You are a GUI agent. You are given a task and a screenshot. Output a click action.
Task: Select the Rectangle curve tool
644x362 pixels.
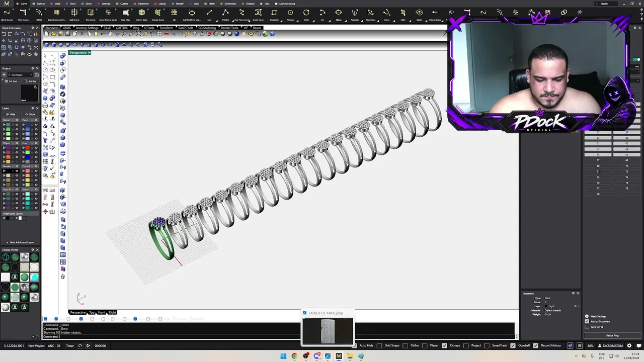pos(274,15)
